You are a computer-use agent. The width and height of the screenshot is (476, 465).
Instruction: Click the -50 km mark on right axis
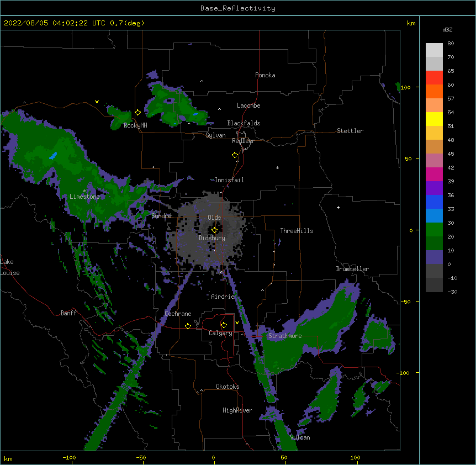click(x=405, y=302)
